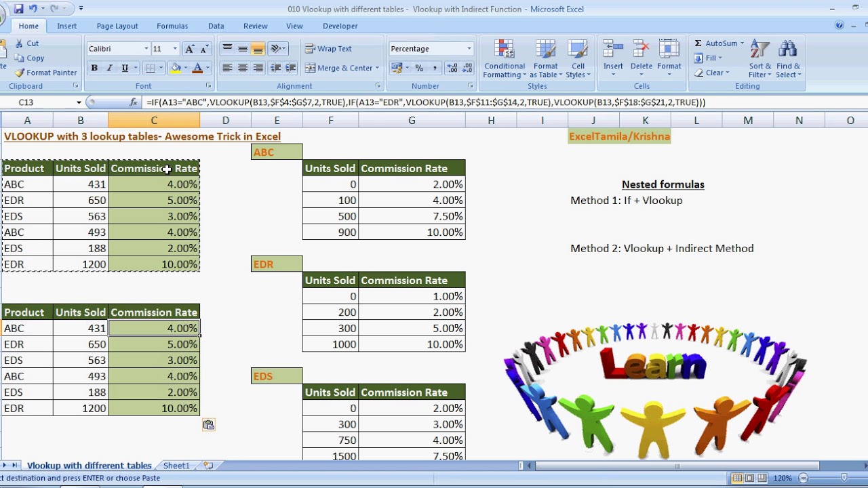This screenshot has height=488, width=868.
Task: Open Conditional Formatting
Action: tap(504, 60)
